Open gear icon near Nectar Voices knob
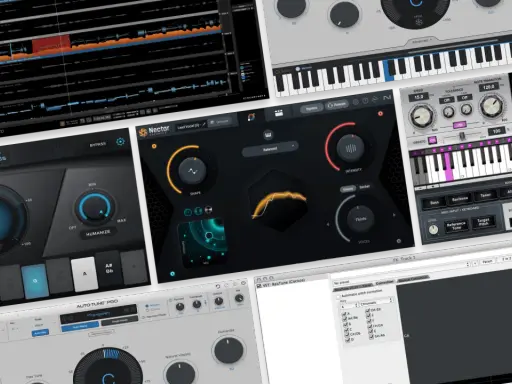Image resolution: width=512 pixels, height=384 pixels. 399,241
